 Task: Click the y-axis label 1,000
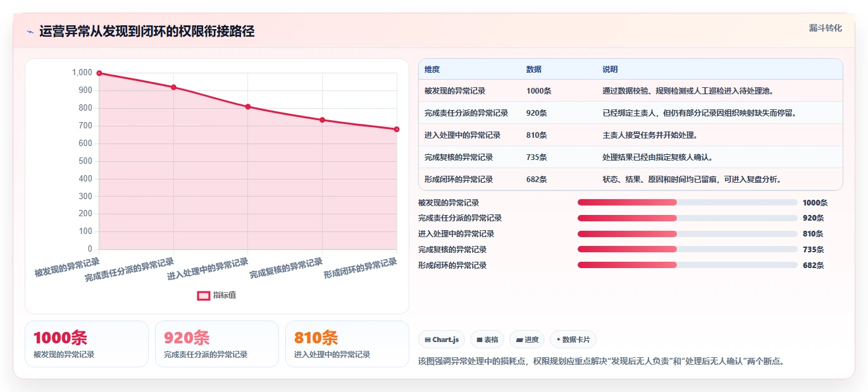[82, 73]
